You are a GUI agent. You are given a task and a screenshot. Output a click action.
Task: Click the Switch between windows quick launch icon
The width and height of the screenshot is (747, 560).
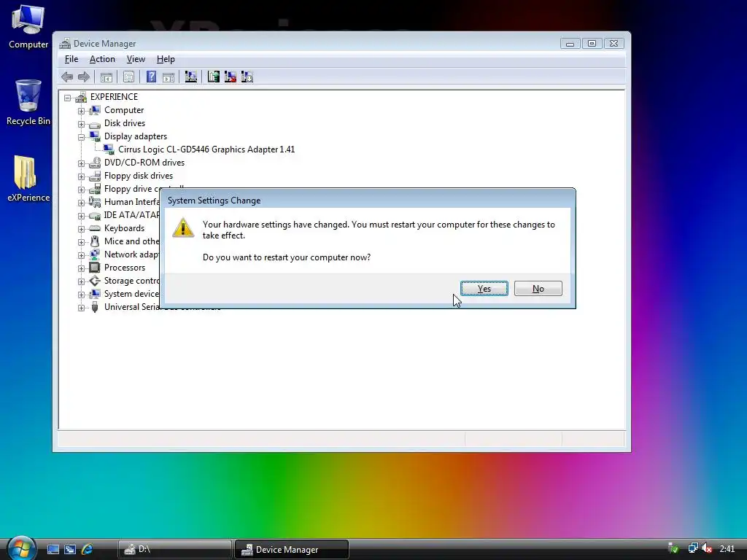[70, 550]
